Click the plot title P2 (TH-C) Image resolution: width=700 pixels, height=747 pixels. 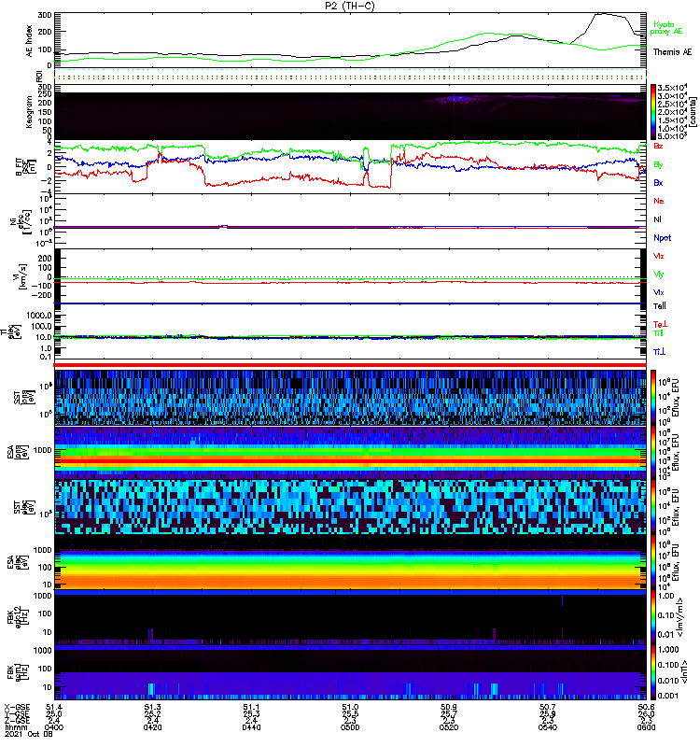[349, 6]
